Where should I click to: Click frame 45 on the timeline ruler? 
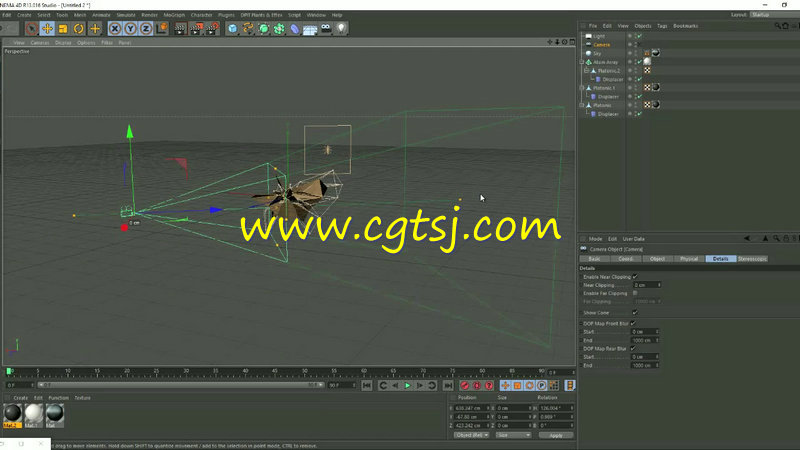[275, 372]
